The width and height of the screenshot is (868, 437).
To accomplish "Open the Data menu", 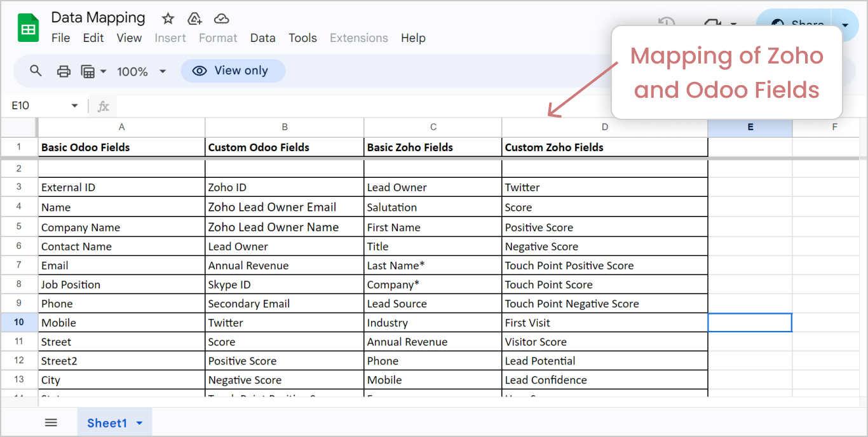I will click(x=262, y=37).
